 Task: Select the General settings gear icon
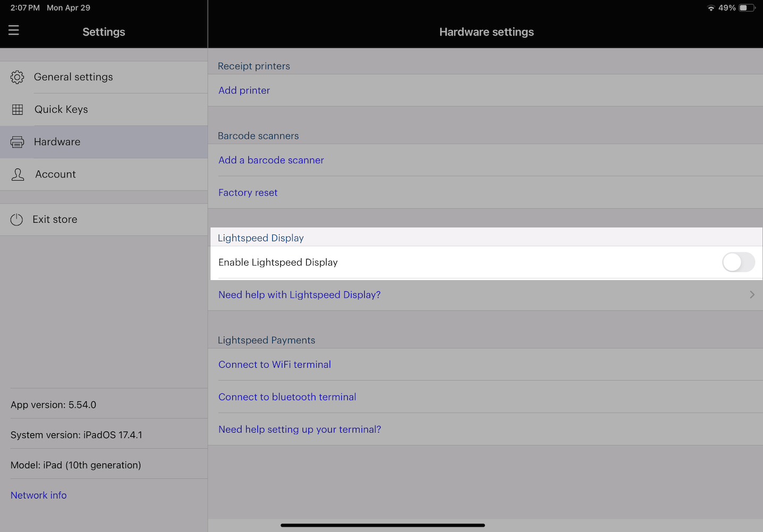tap(17, 77)
